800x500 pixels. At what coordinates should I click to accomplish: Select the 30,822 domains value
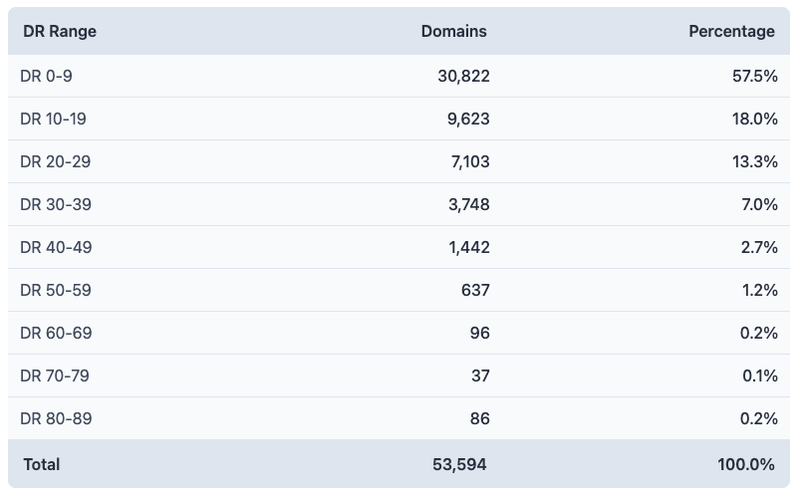[463, 76]
